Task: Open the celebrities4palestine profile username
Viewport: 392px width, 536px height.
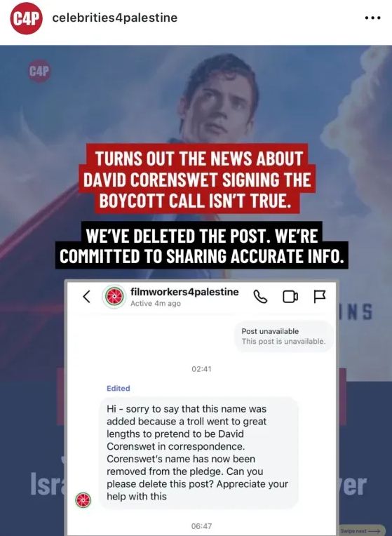Action: click(x=115, y=18)
